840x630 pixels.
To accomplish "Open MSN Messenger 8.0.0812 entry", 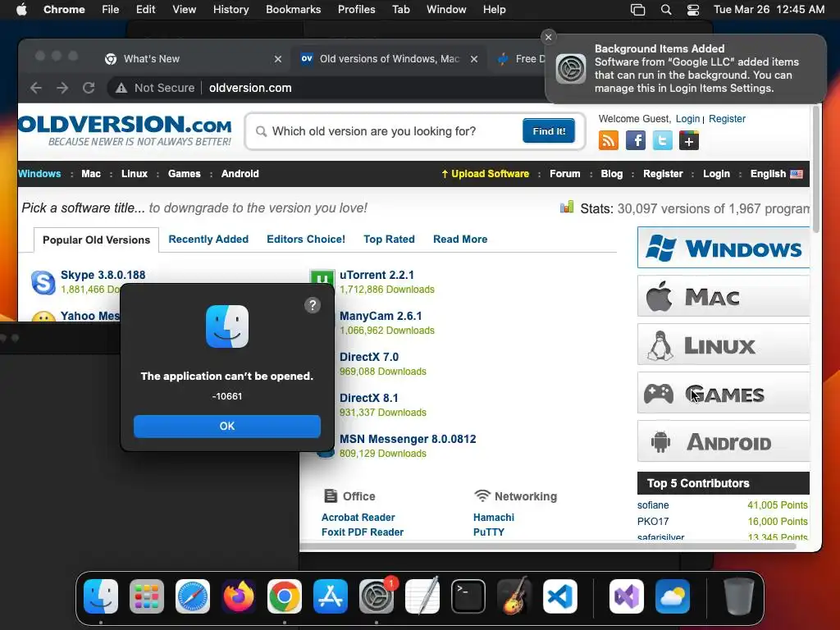I will 408,439.
